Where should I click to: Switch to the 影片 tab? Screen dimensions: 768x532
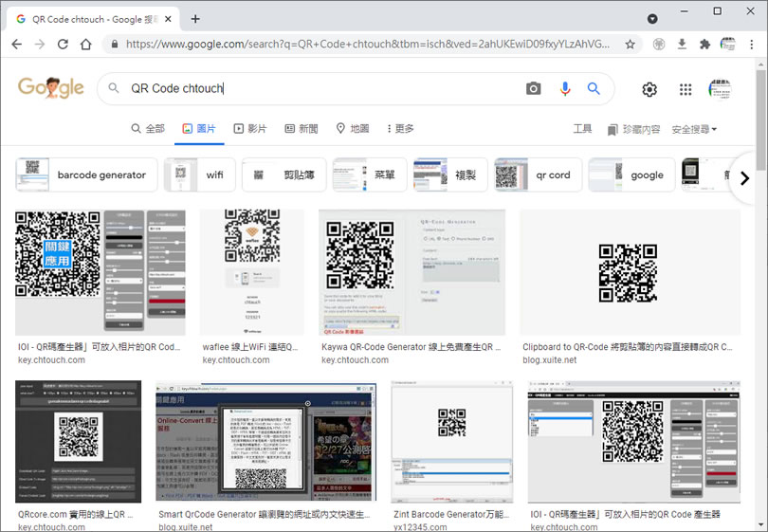click(250, 129)
